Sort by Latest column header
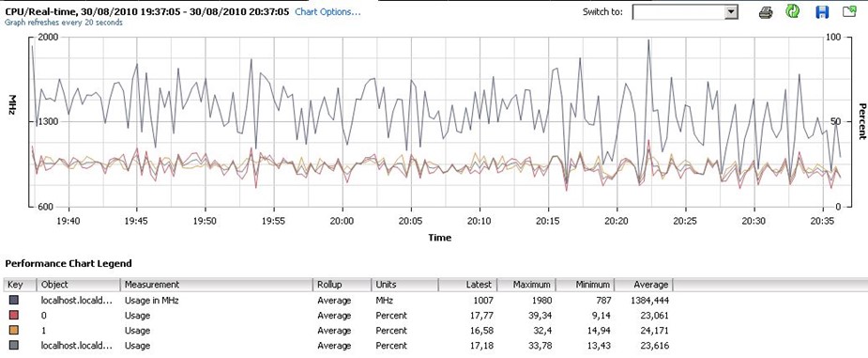 coord(467,285)
